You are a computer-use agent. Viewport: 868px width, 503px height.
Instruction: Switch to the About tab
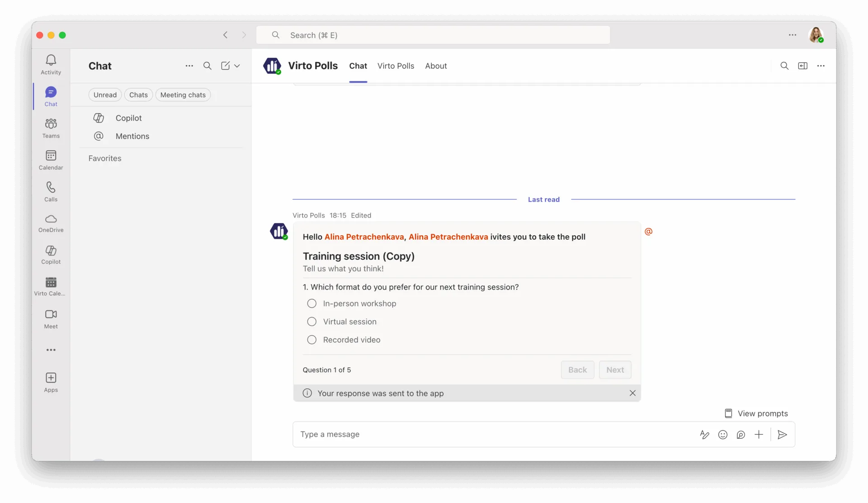[436, 66]
